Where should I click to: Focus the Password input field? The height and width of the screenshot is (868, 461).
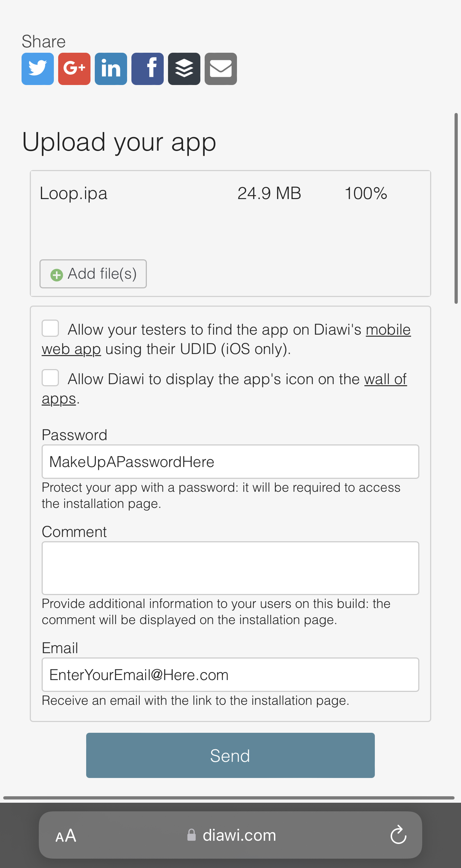[230, 462]
